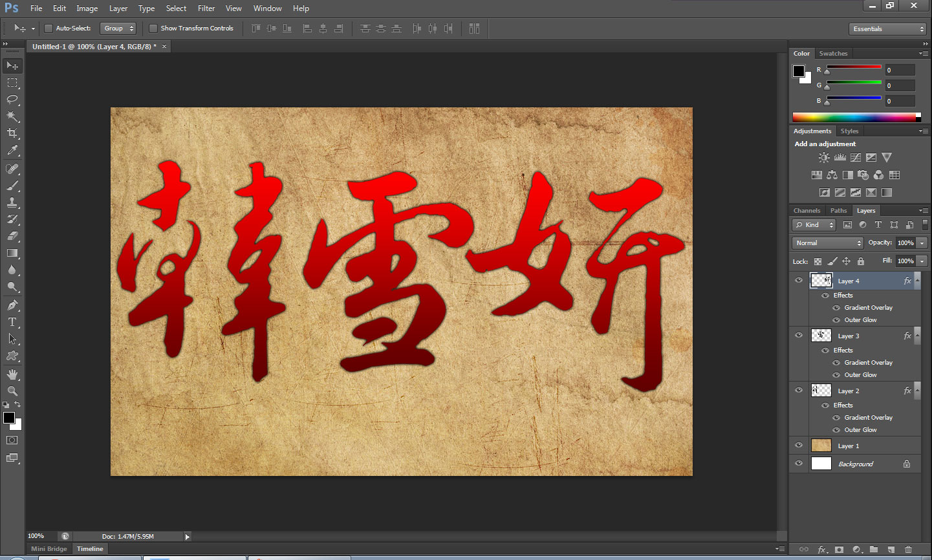The width and height of the screenshot is (932, 560).
Task: Add a Brightness/Contrast adjustment
Action: click(x=824, y=157)
